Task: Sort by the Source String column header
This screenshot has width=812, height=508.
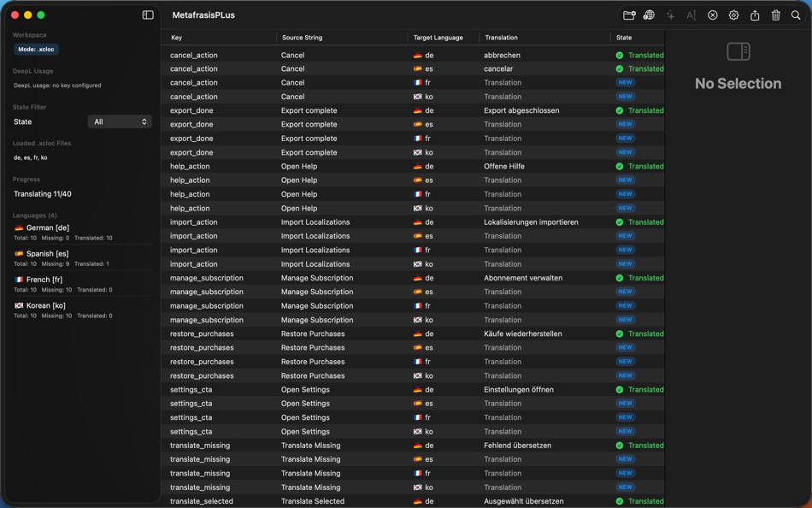Action: [x=302, y=38]
